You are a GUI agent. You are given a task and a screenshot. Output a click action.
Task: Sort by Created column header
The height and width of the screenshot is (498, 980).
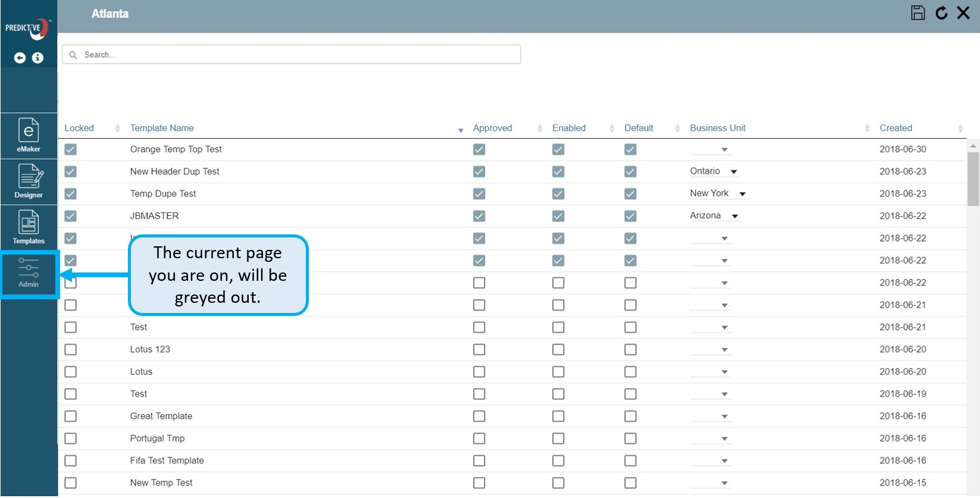click(896, 128)
